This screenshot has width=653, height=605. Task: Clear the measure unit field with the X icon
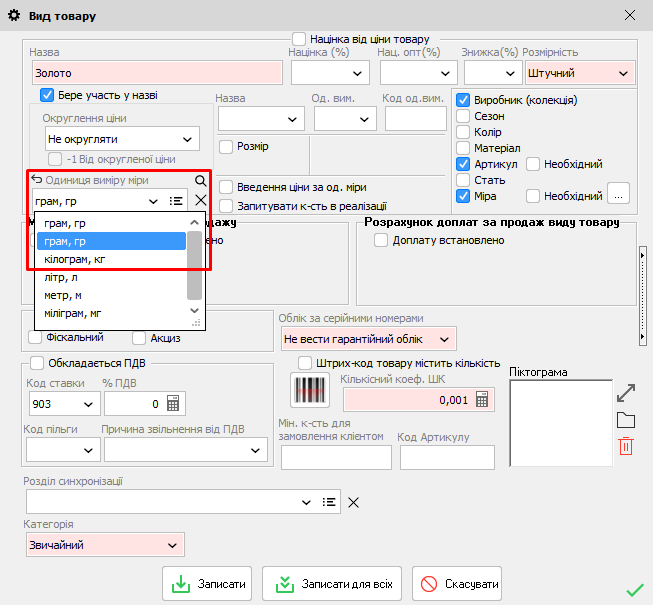pyautogui.click(x=201, y=200)
